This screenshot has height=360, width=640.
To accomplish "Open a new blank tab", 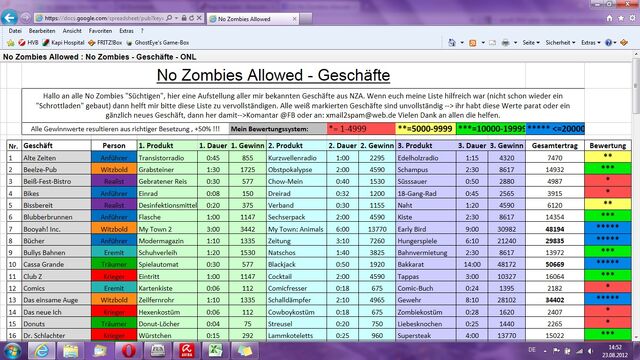I will [306, 18].
